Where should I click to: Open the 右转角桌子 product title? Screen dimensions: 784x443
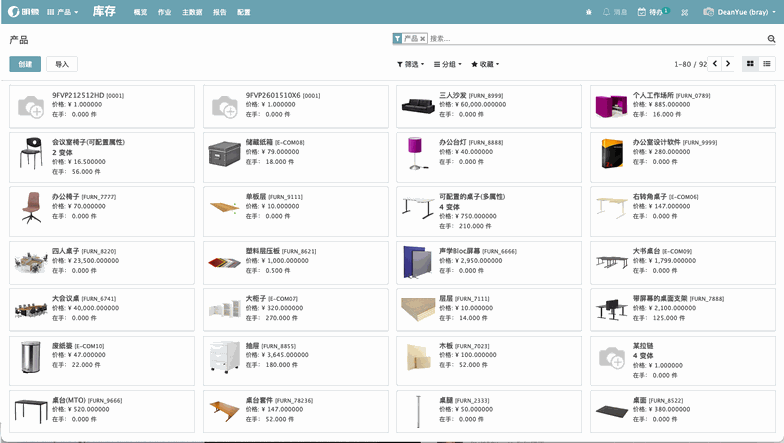pos(650,196)
